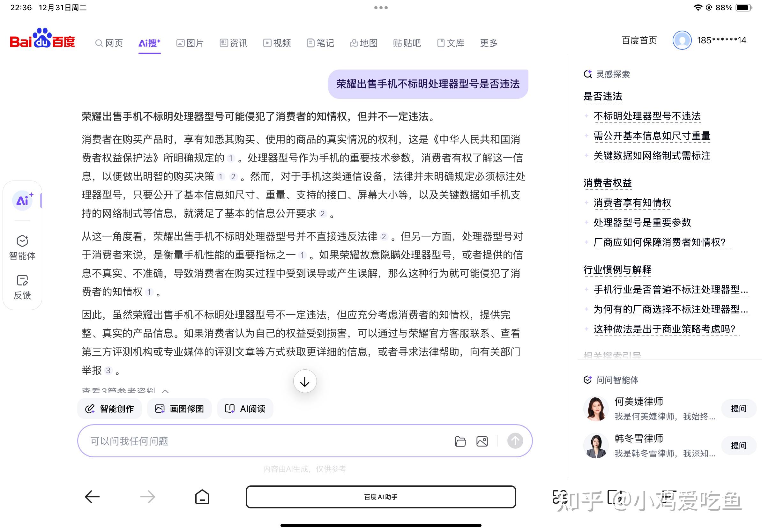
Task: Open the user profile avatar
Action: click(x=682, y=41)
